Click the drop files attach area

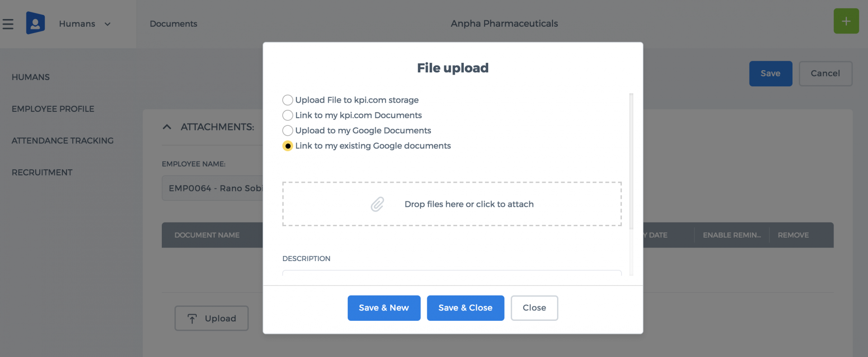point(452,204)
